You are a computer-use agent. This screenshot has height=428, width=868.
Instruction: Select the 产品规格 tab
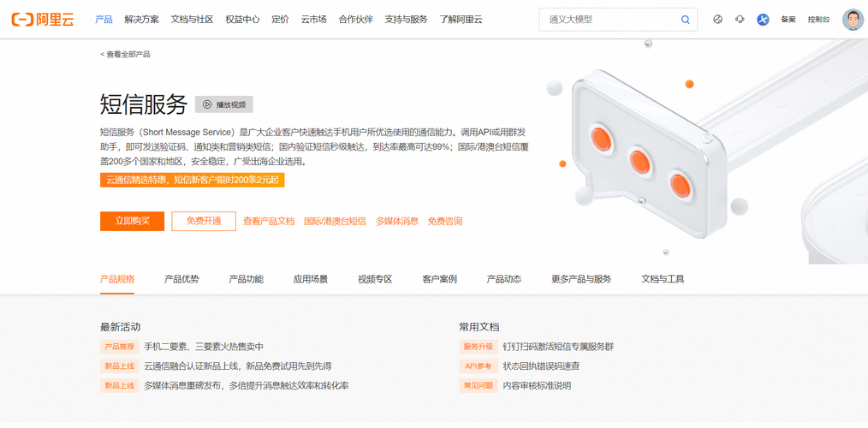(117, 279)
